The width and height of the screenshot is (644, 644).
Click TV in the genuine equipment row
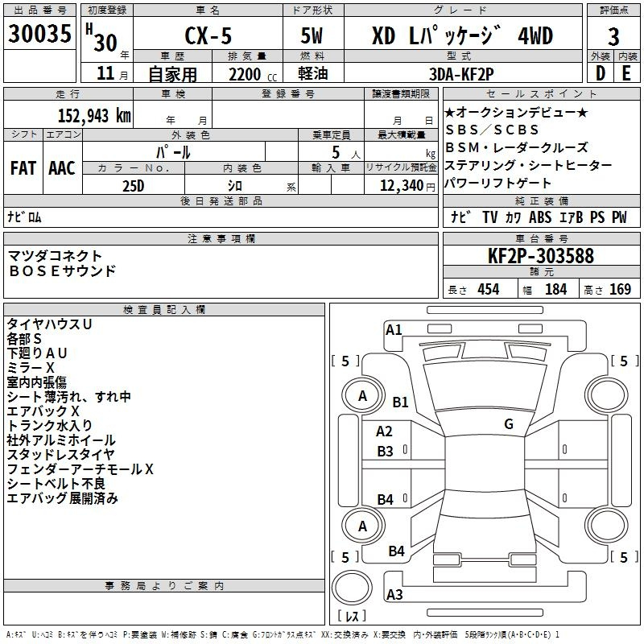(x=489, y=217)
